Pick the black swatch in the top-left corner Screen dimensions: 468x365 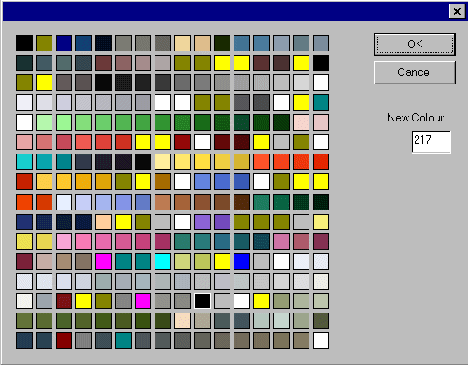click(x=25, y=43)
